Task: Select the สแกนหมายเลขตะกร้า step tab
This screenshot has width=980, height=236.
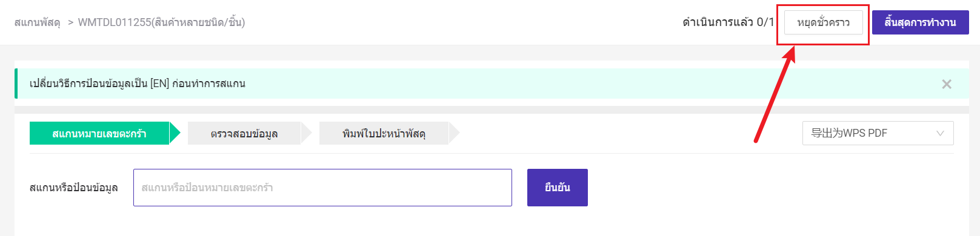Action: pyautogui.click(x=99, y=133)
